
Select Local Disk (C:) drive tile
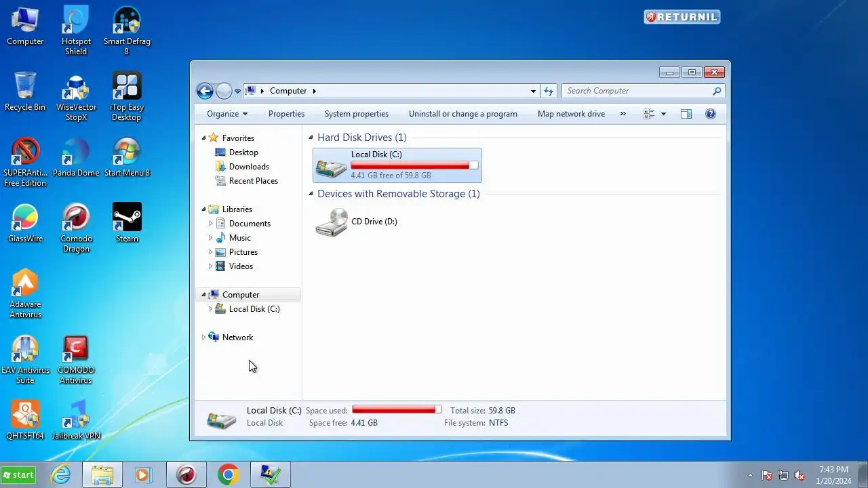(x=397, y=165)
